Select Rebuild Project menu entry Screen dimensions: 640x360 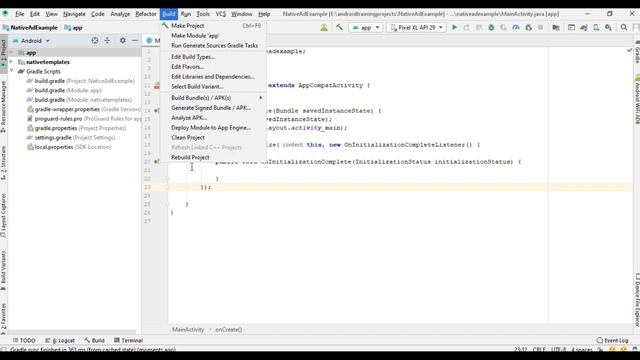coord(213,158)
